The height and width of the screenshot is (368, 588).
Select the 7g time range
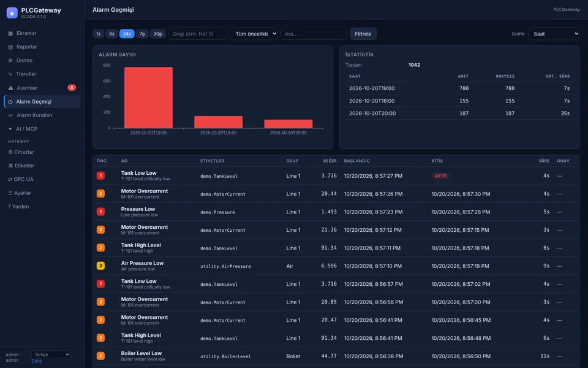pos(142,34)
